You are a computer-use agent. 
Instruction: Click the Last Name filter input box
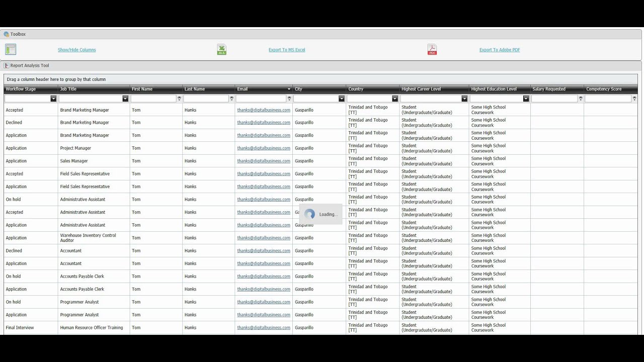206,99
